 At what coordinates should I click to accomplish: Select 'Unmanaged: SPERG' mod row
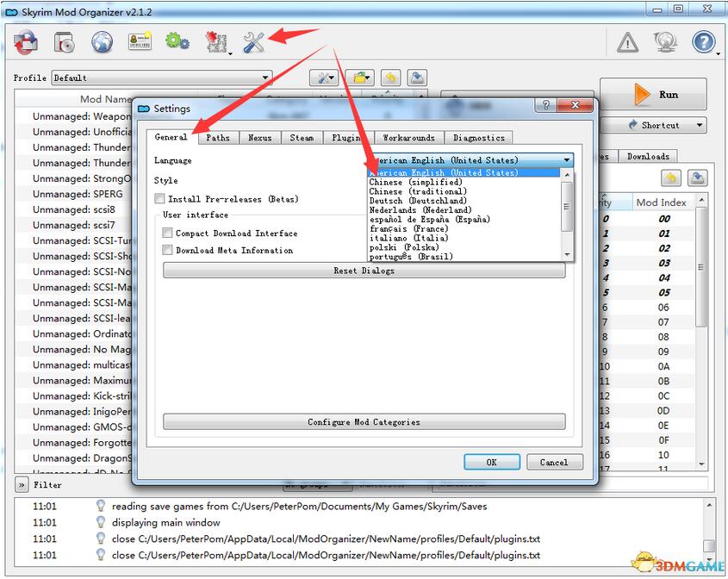coord(78,194)
